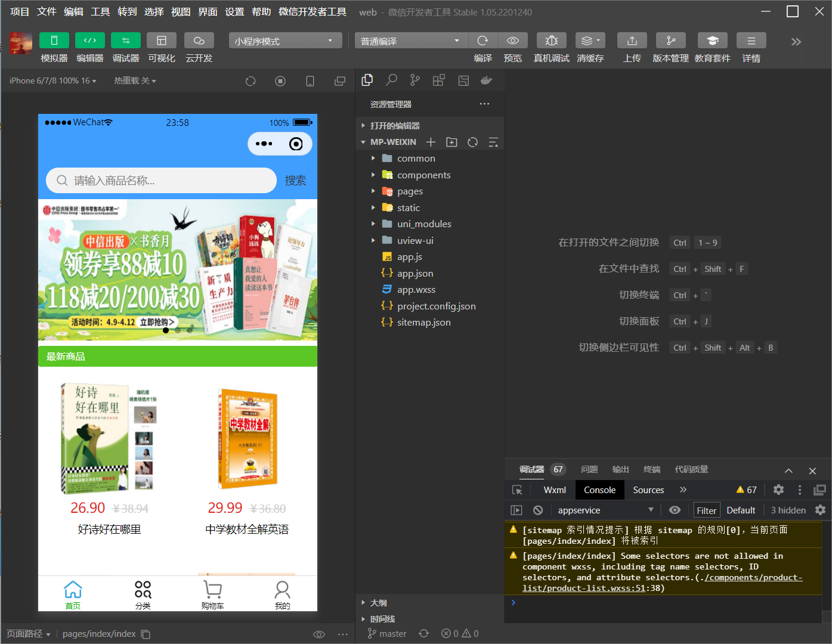Clear the console messages
This screenshot has height=644, width=832.
click(x=538, y=510)
